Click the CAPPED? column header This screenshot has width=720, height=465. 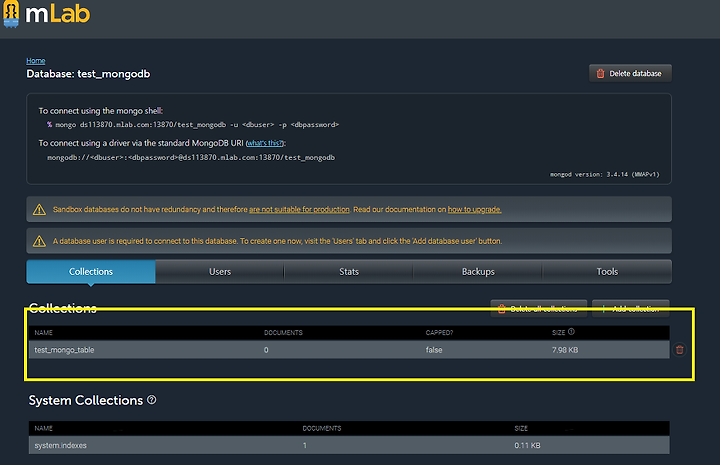[439, 332]
